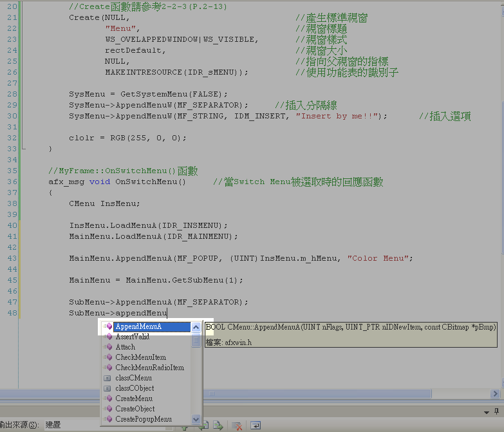Select classCMenu entry in the list
Image resolution: width=504 pixels, height=432 pixels.
134,378
